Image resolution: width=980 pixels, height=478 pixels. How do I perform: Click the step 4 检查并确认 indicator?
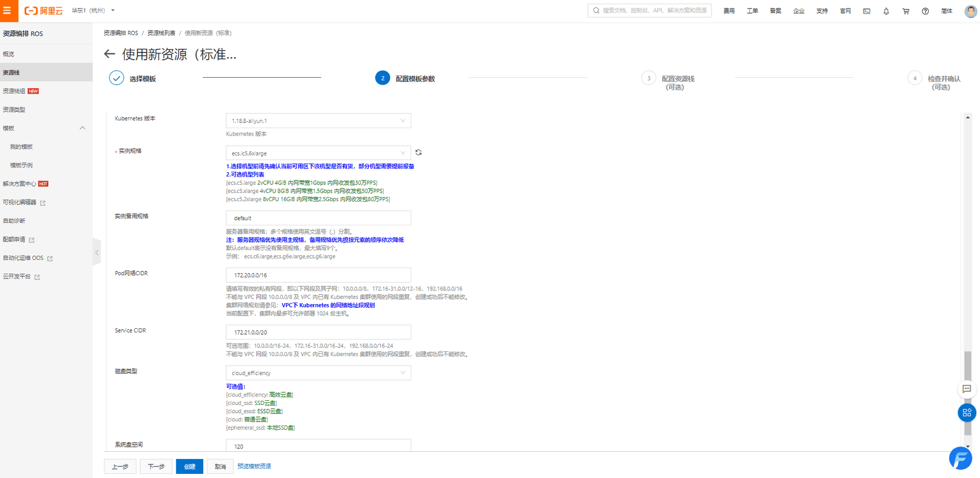[915, 78]
